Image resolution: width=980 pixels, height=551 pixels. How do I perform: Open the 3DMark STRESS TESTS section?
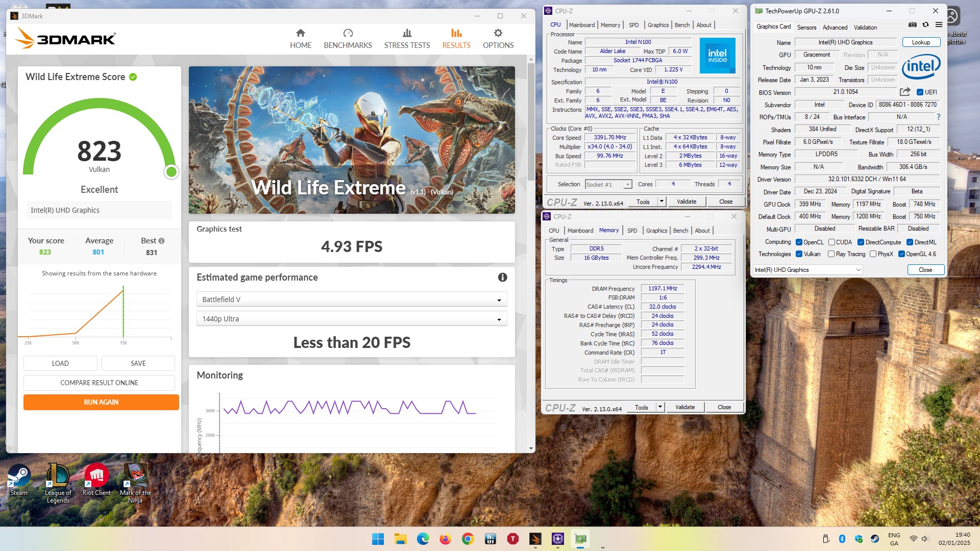tap(407, 39)
